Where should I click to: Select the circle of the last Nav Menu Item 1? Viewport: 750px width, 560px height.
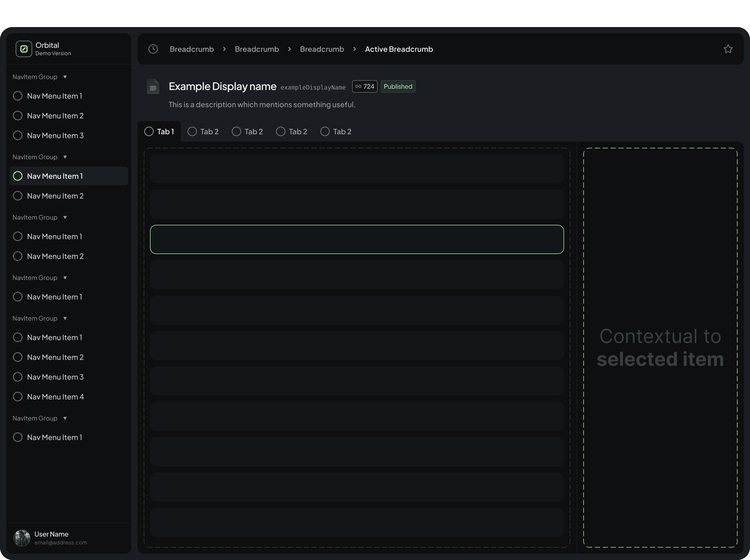(18, 437)
